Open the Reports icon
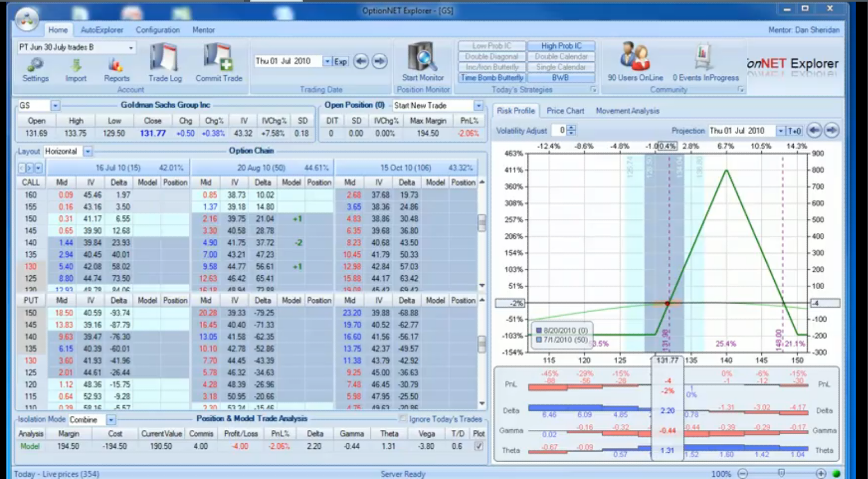The height and width of the screenshot is (479, 868). (116, 65)
